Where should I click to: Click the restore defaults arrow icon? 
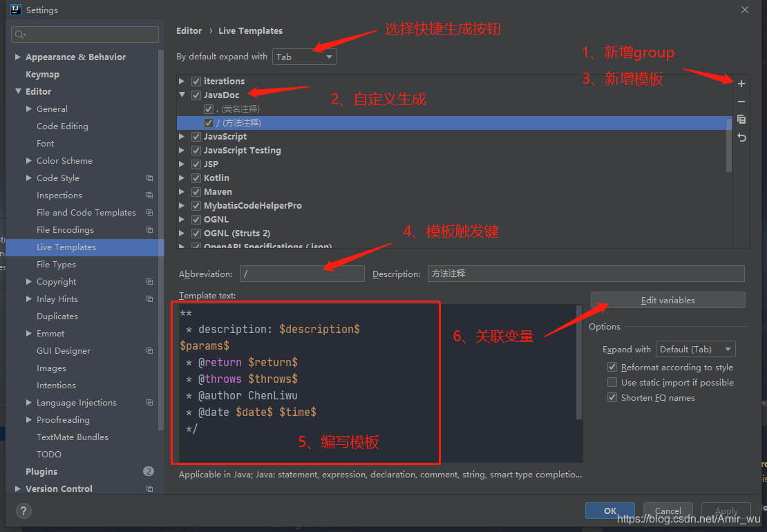[741, 137]
